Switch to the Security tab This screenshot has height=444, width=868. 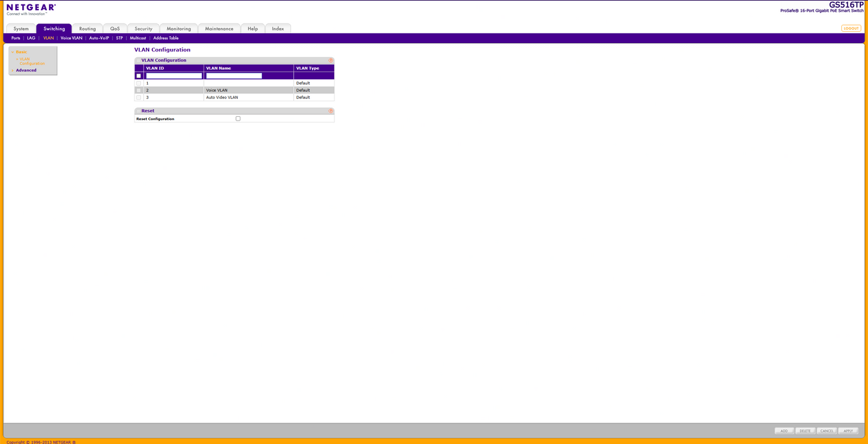click(143, 29)
